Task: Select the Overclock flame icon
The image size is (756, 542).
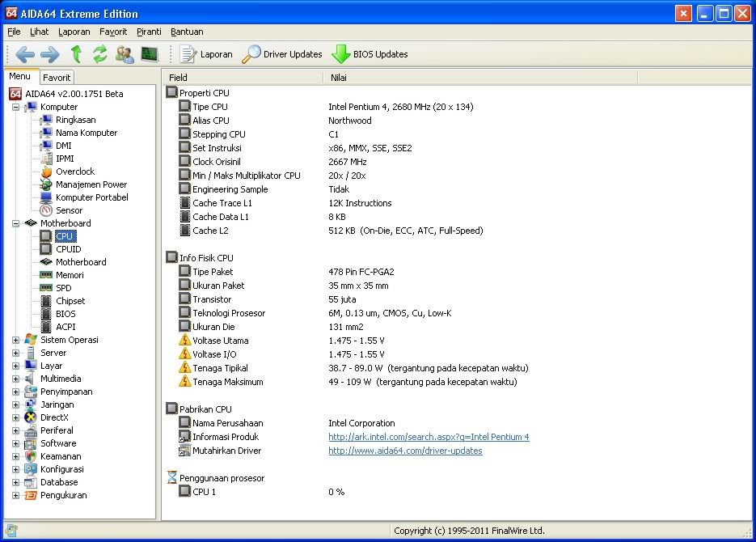Action: coord(46,171)
